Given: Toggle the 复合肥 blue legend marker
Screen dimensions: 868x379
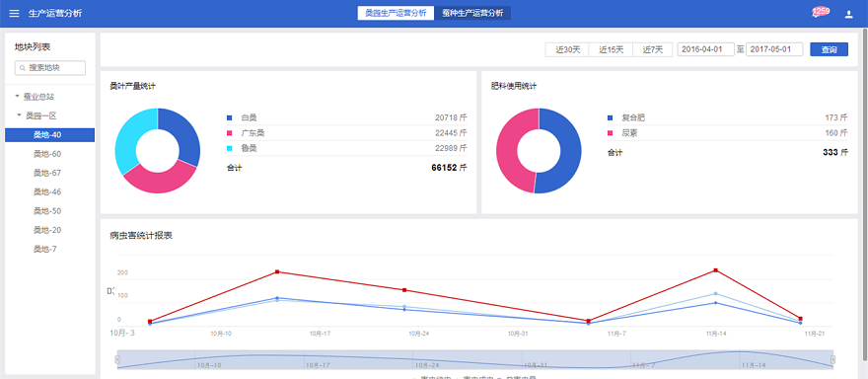Looking at the screenshot, I should click(x=610, y=117).
